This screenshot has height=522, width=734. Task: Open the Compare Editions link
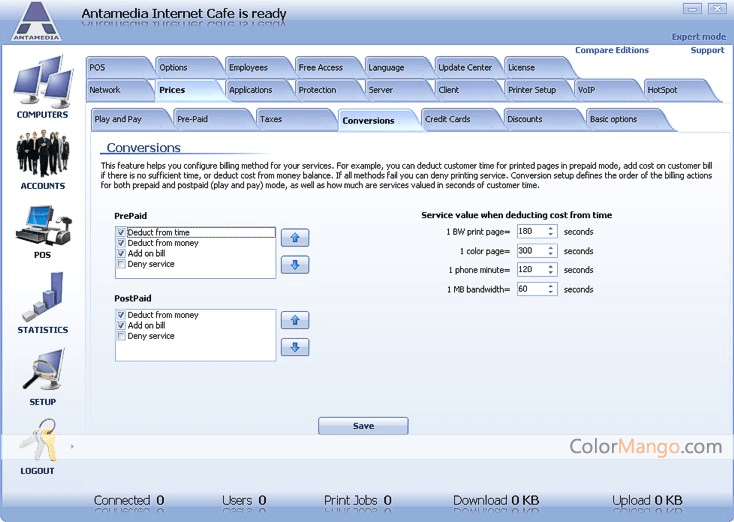(612, 50)
